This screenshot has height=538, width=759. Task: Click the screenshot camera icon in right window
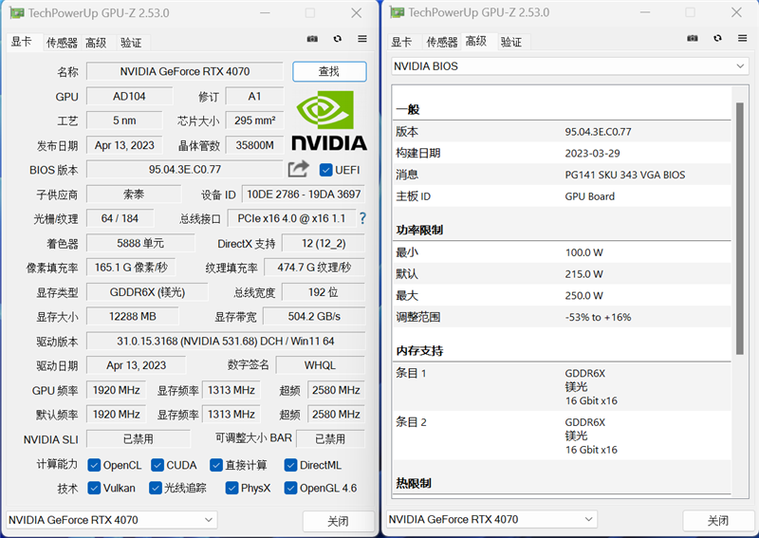[x=692, y=38]
